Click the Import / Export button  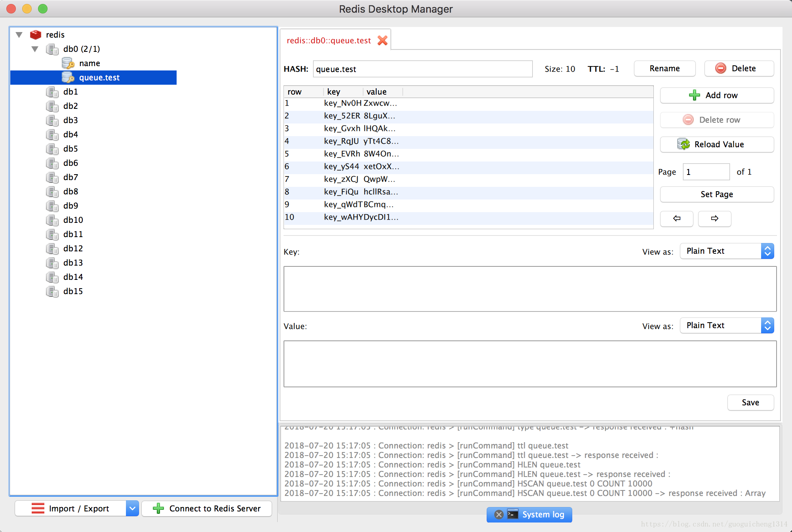point(70,508)
